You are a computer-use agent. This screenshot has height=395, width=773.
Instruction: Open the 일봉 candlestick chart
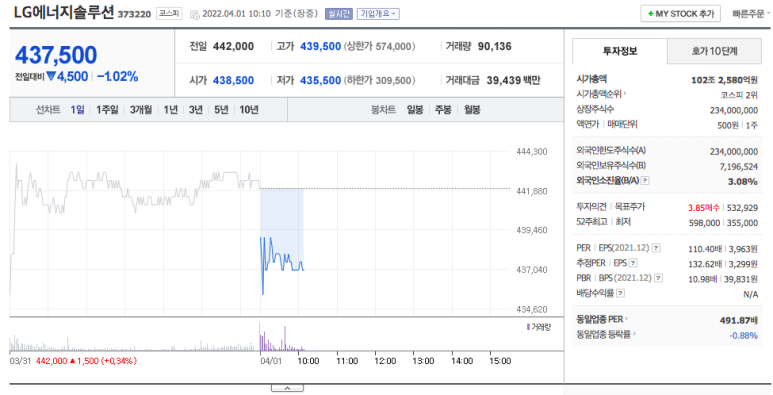click(x=415, y=109)
